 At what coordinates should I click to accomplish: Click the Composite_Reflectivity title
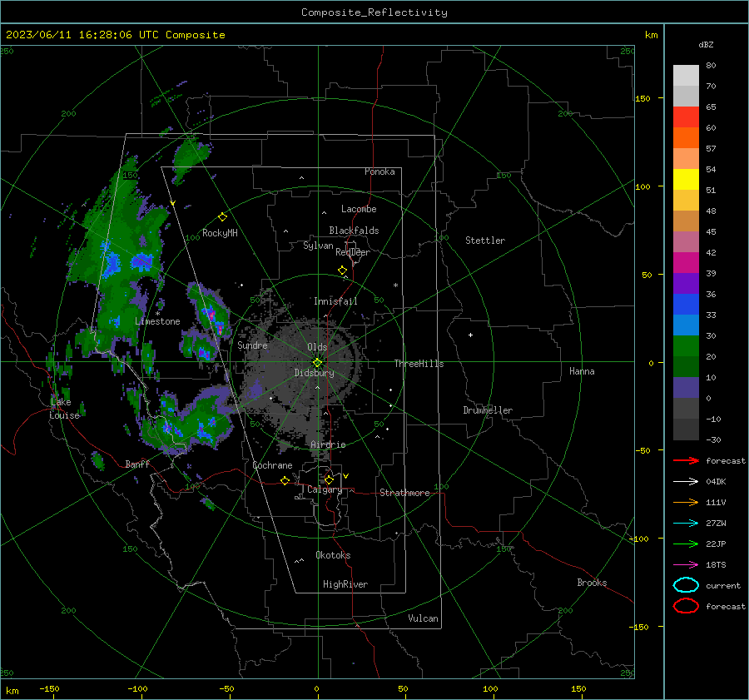(x=374, y=12)
